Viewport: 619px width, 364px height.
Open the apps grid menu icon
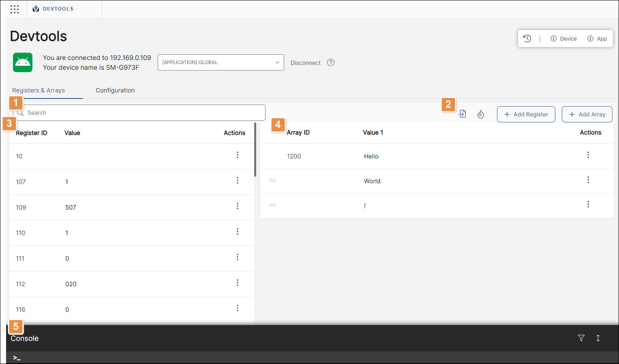[15, 9]
